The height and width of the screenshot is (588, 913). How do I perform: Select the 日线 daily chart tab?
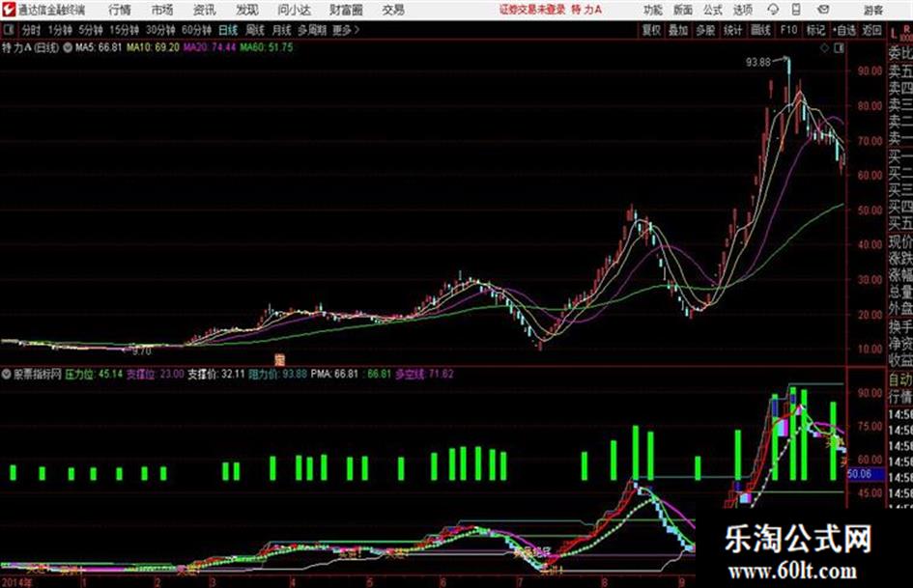[x=228, y=30]
